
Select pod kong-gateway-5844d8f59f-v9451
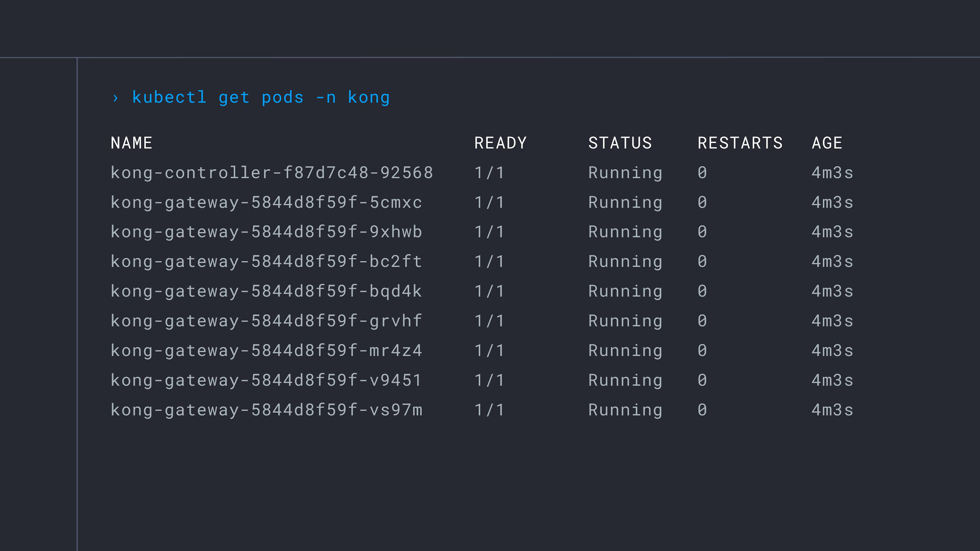[x=266, y=380]
